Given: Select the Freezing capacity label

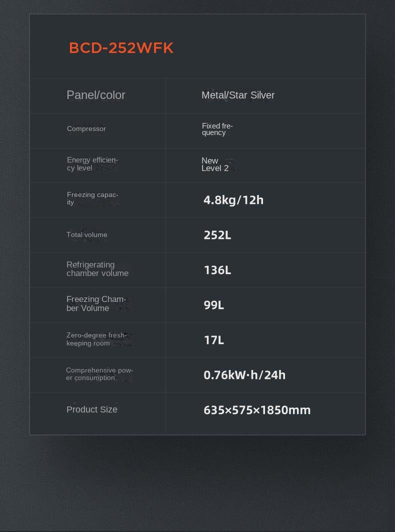Looking at the screenshot, I should (x=92, y=198).
